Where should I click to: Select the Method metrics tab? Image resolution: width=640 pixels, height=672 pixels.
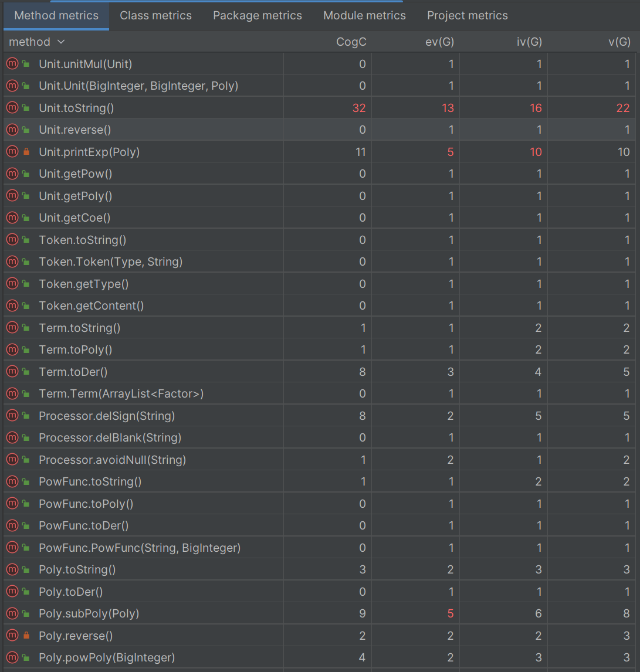(56, 15)
